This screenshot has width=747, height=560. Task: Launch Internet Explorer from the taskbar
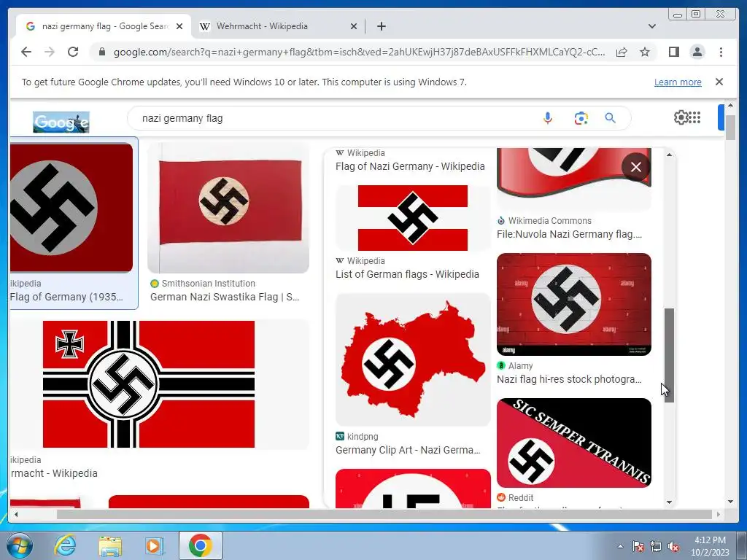click(65, 545)
